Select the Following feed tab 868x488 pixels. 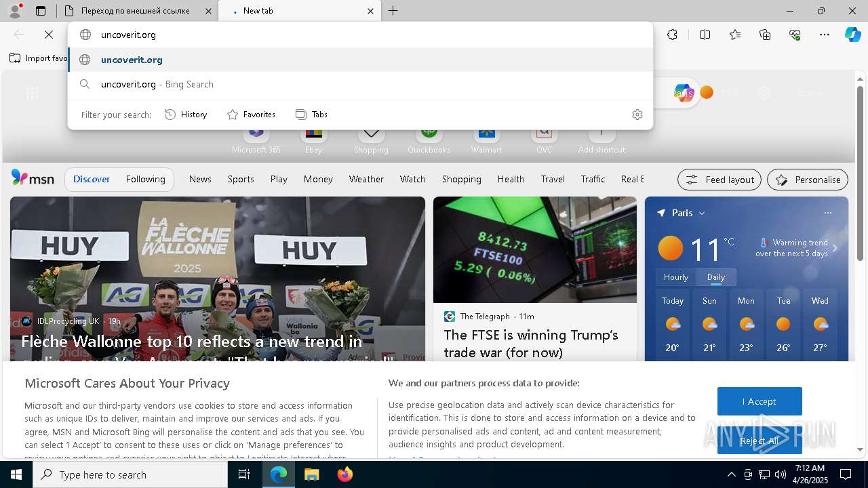145,179
